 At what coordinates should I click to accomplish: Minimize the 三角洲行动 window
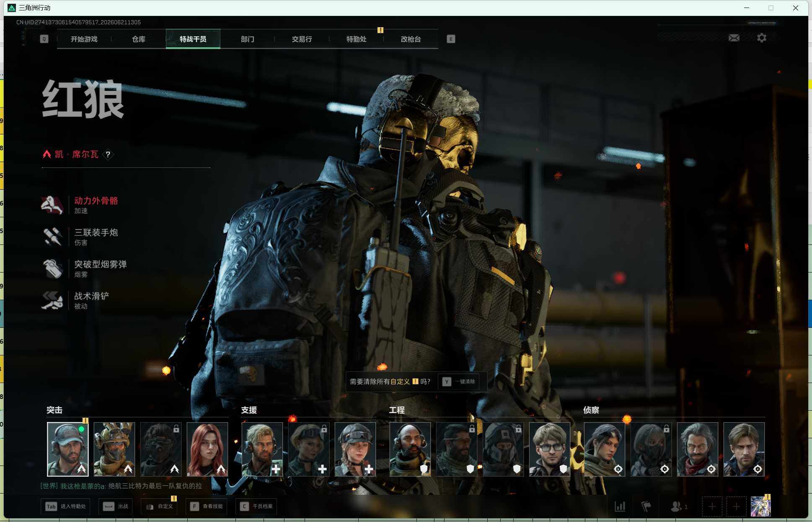click(x=747, y=8)
